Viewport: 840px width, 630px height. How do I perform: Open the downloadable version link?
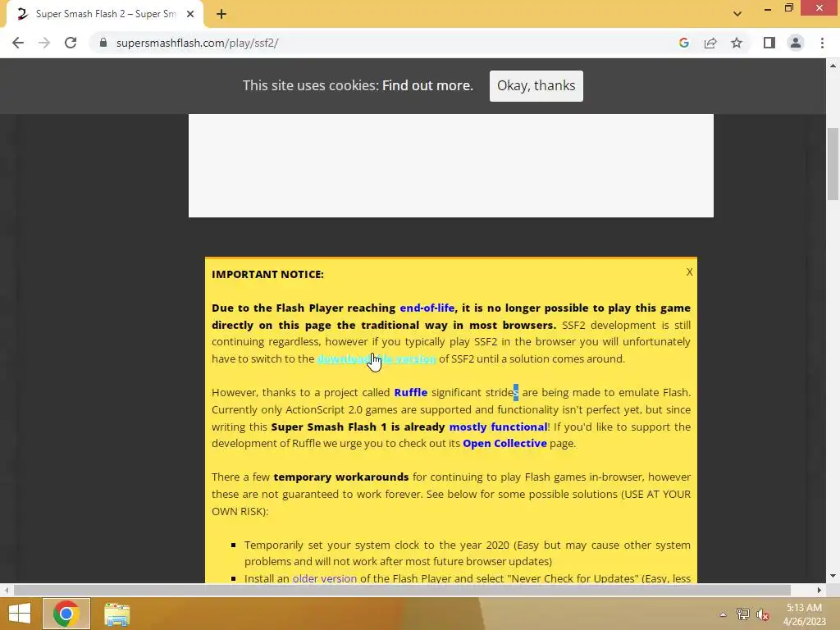377,359
